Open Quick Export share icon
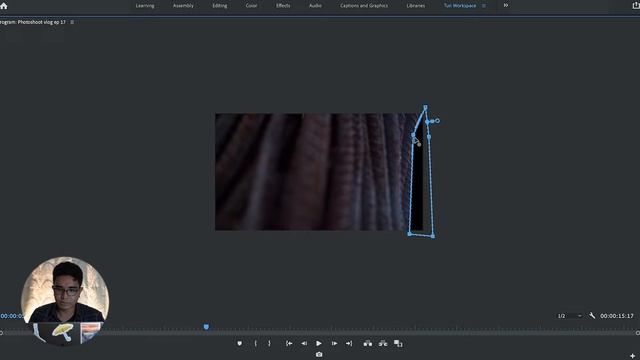Screen dimensions: 640x360 pyautogui.click(x=636, y=5)
